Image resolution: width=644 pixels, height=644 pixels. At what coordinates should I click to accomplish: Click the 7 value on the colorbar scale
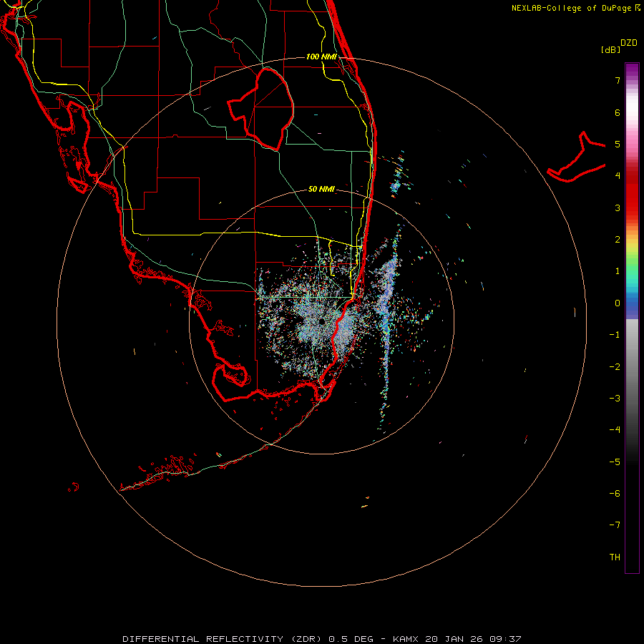pos(618,80)
